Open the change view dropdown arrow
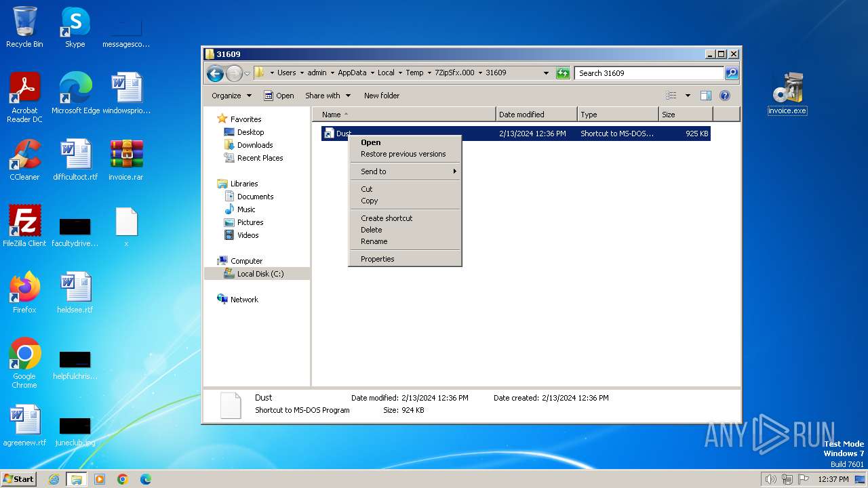Image resolution: width=868 pixels, height=488 pixels. coord(688,96)
